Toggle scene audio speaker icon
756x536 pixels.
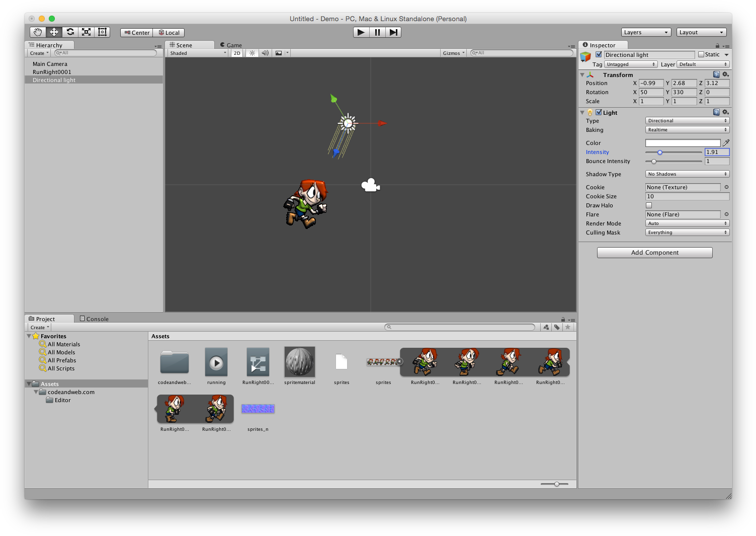[265, 53]
